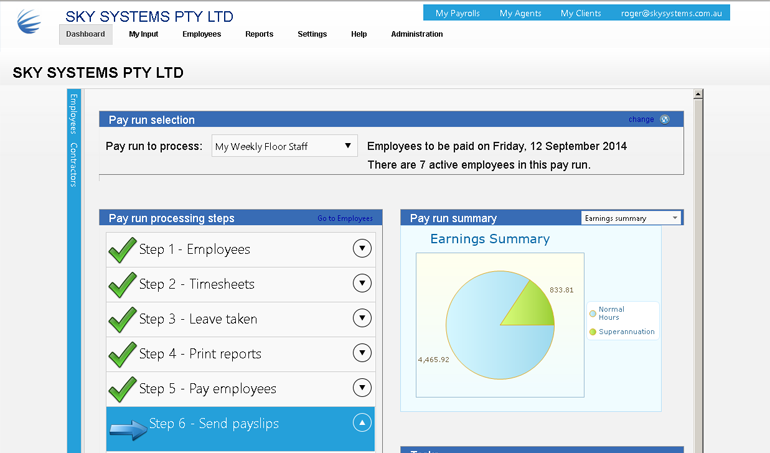Click the green checkmark for Step 4 - Print reports

(x=122, y=354)
